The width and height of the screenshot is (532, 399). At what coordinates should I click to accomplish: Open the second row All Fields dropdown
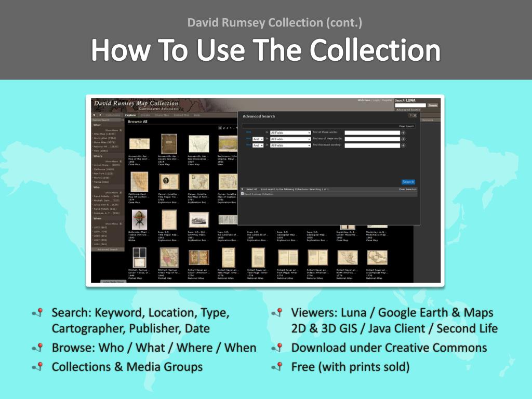tap(290, 139)
